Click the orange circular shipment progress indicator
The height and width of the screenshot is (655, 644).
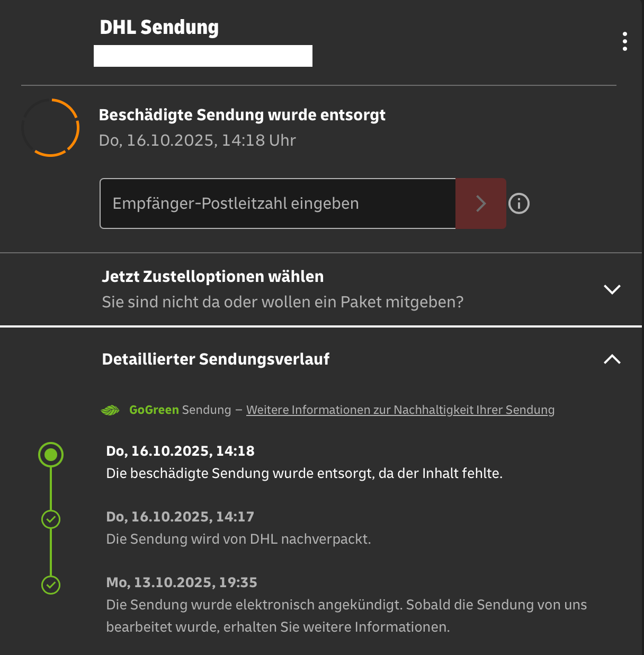click(51, 128)
